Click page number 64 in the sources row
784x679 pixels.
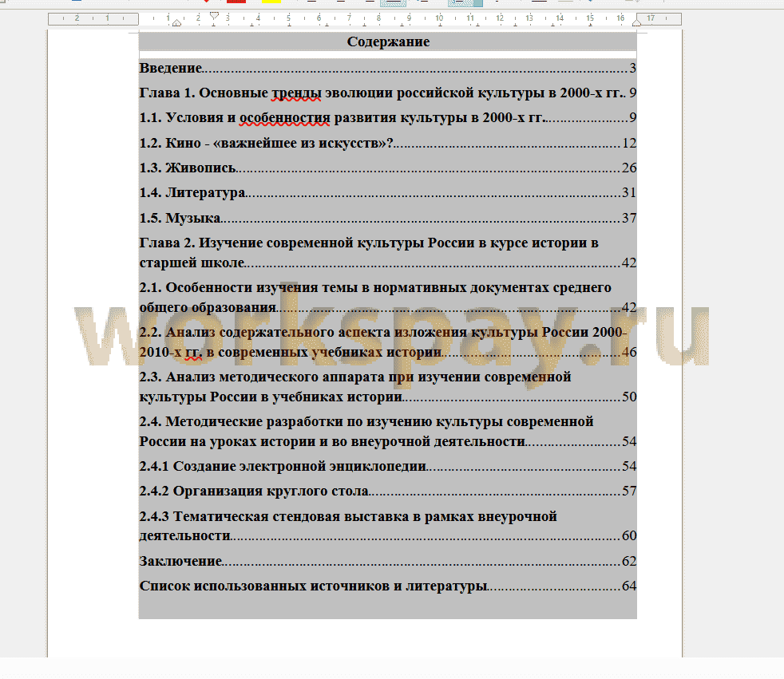point(629,586)
